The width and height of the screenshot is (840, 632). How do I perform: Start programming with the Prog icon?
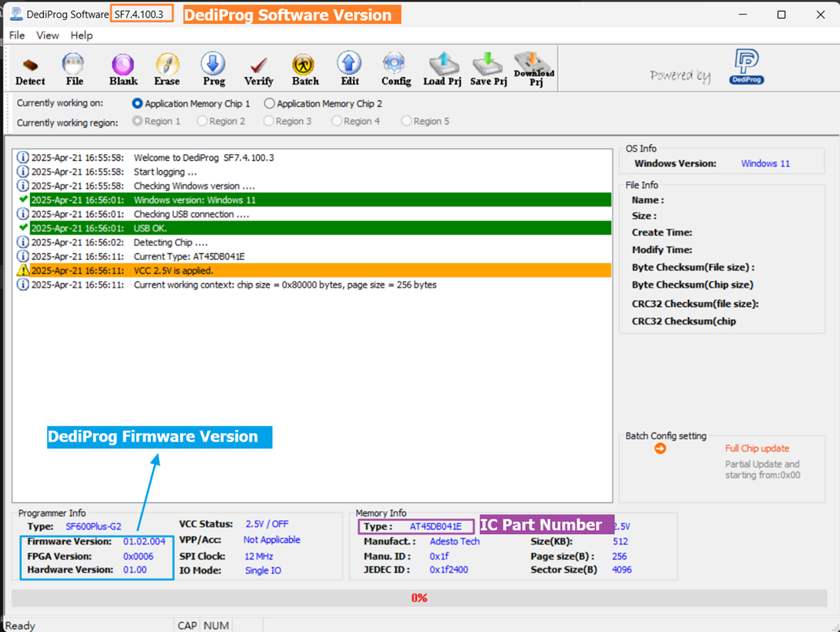pyautogui.click(x=213, y=69)
